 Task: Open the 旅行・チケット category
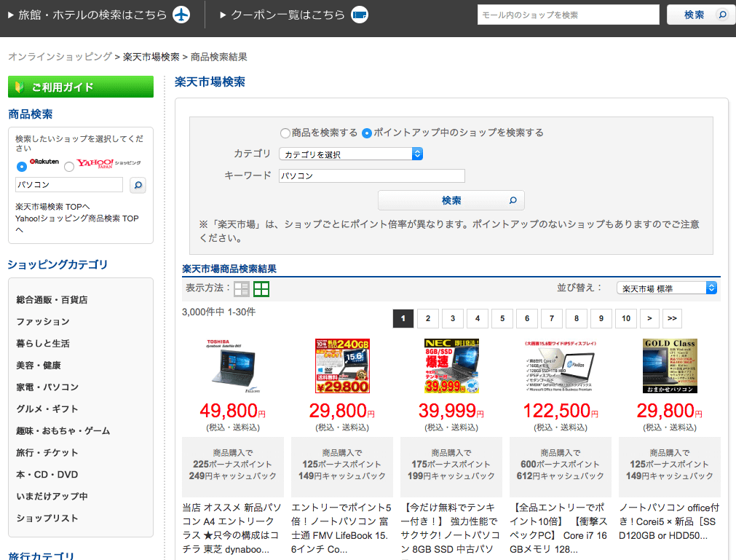(47, 452)
